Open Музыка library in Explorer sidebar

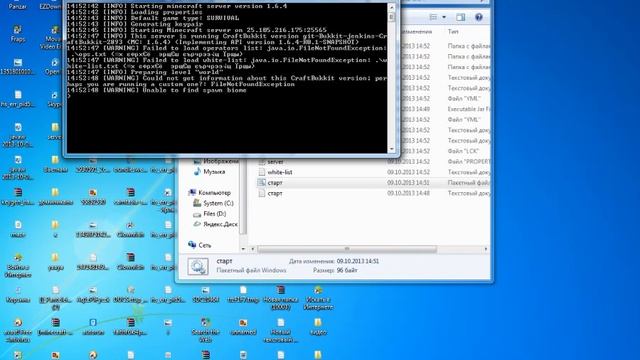point(214,172)
